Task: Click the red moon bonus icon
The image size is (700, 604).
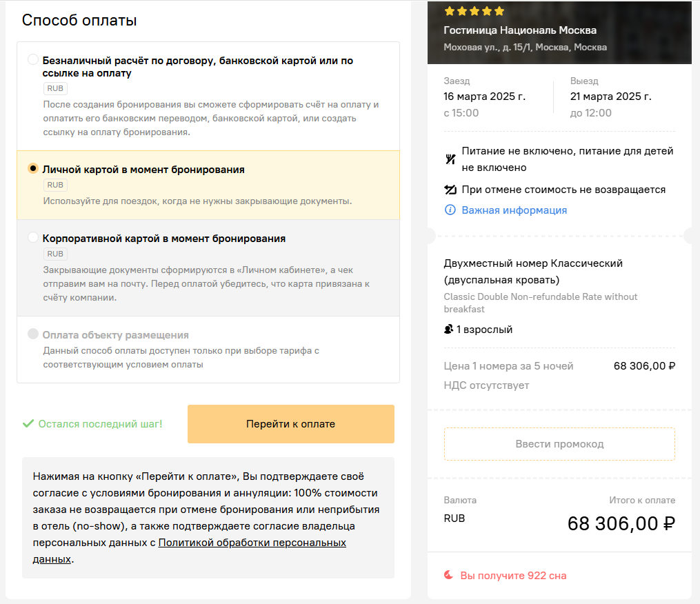Action: (449, 575)
